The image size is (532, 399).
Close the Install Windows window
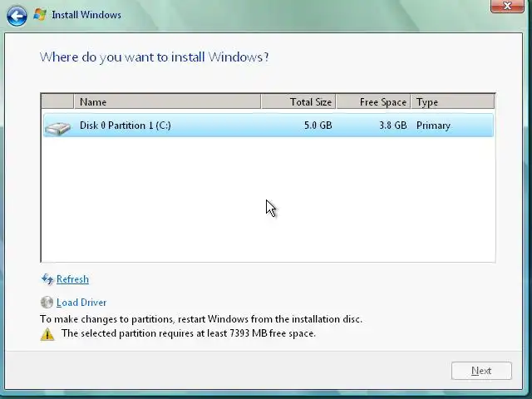(x=507, y=6)
